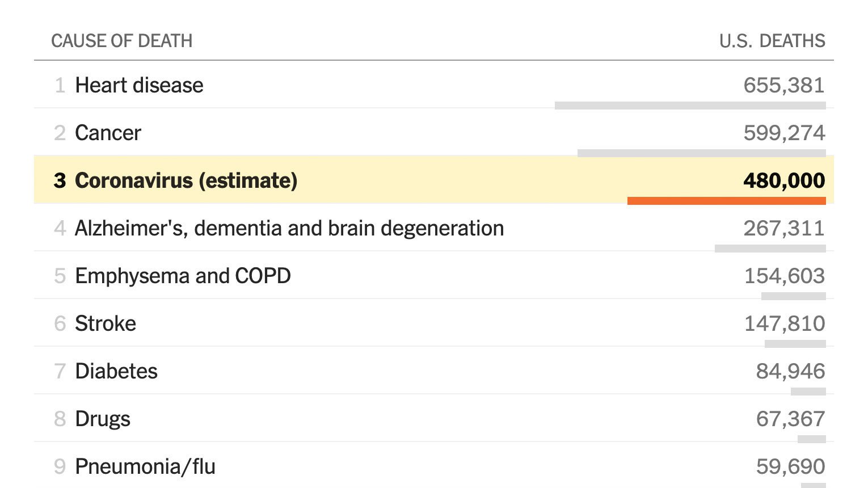The height and width of the screenshot is (488, 868).
Task: Click the Pneumonia/flu row label
Action: 145,466
